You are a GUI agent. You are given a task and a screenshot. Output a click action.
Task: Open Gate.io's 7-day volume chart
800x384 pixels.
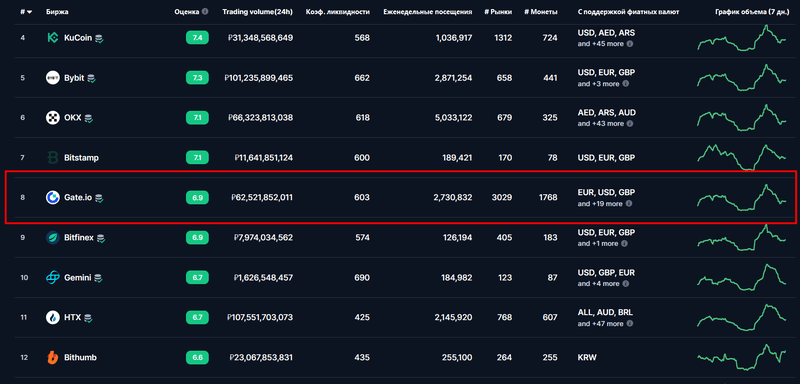point(742,197)
